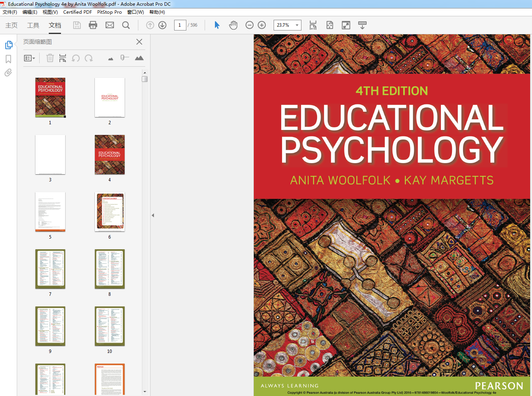Select page 5 thumbnail
Screen dimensions: 532x396
50,212
